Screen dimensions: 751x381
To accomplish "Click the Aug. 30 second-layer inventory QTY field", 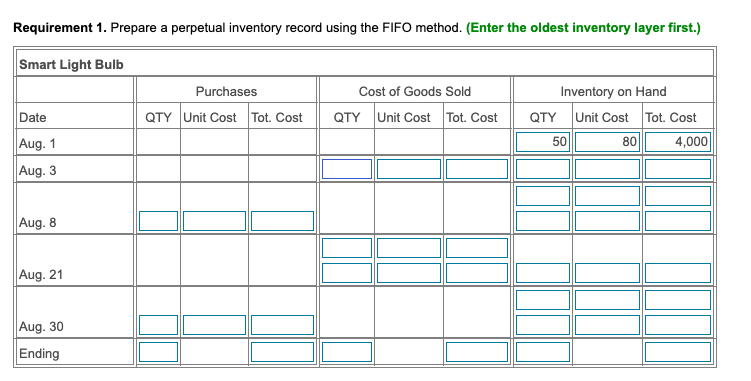I will pos(543,325).
